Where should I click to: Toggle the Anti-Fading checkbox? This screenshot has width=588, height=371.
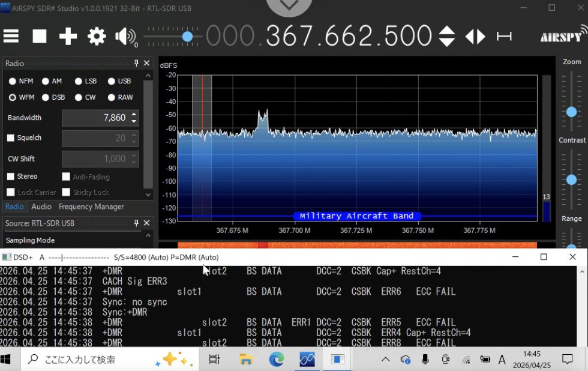pos(66,176)
